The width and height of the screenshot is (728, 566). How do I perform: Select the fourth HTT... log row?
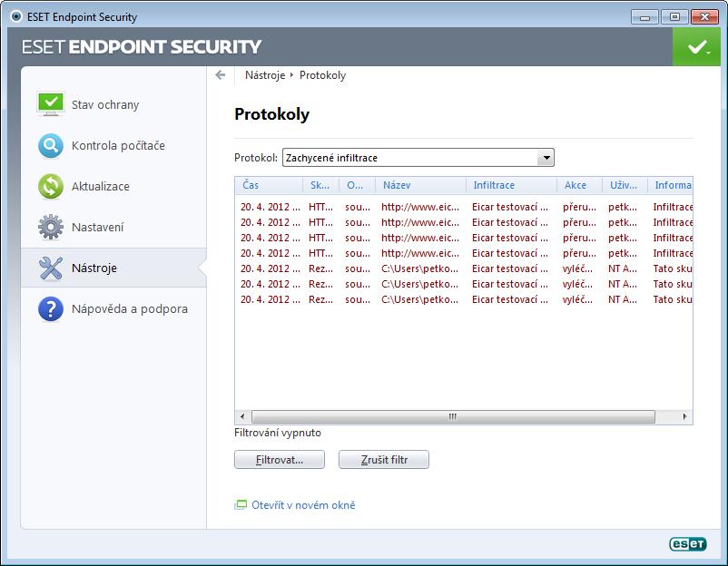point(464,253)
